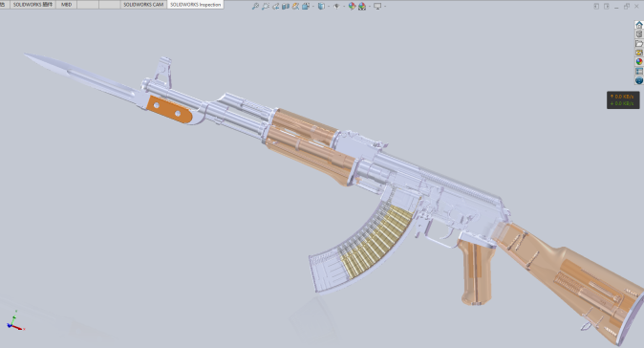Screen dimensions: 644x348
Task: Open the SOLIDWORKS Resources home task pane
Action: 639,25
